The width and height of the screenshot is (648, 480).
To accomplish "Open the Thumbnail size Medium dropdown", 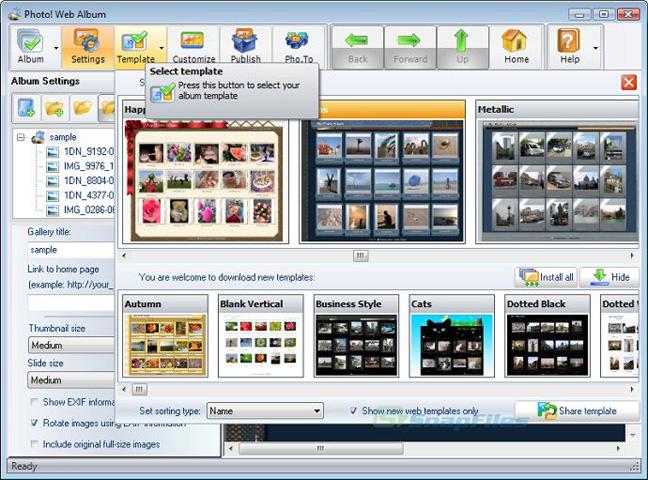I will (x=71, y=345).
